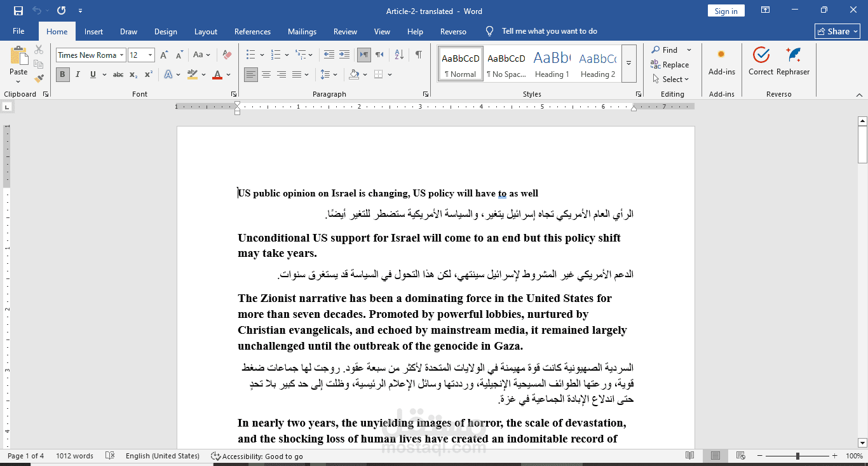This screenshot has height=466, width=868.
Task: Apply superscript formatting
Action: click(148, 74)
